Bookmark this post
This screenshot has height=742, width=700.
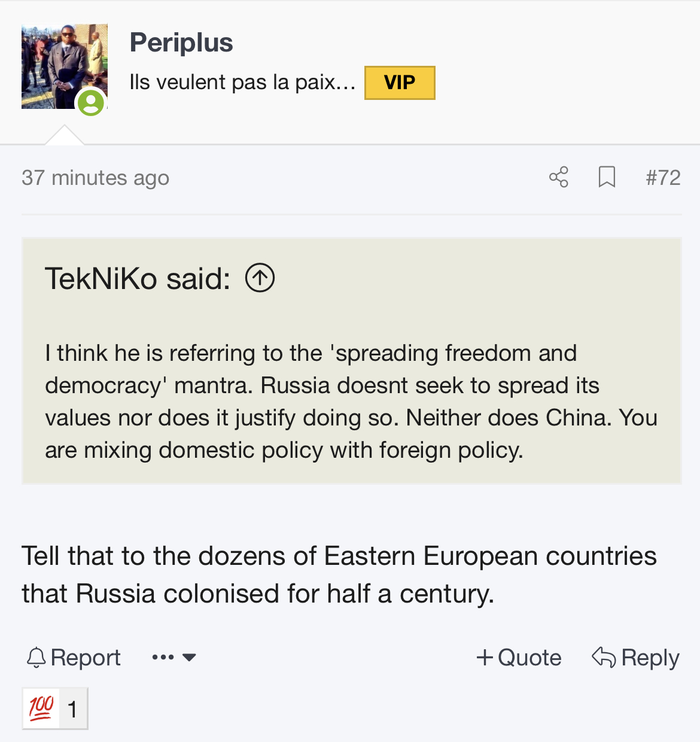pyautogui.click(x=607, y=177)
